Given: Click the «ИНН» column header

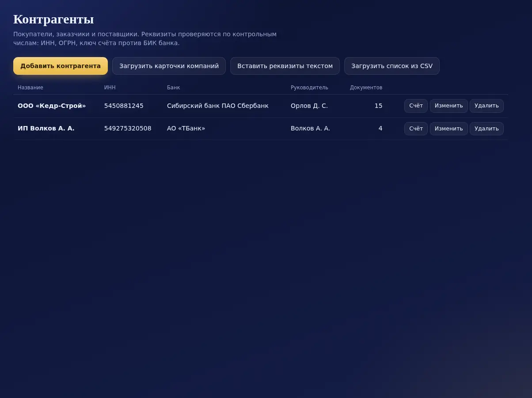Looking at the screenshot, I should pos(110,88).
